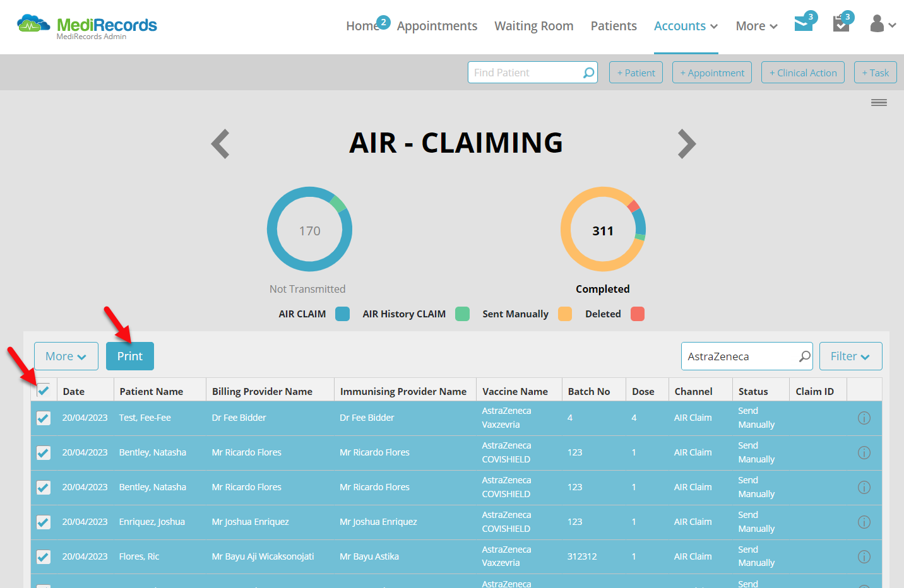This screenshot has width=904, height=588.
Task: Expand the Accounts navigation dropdown
Action: click(686, 26)
